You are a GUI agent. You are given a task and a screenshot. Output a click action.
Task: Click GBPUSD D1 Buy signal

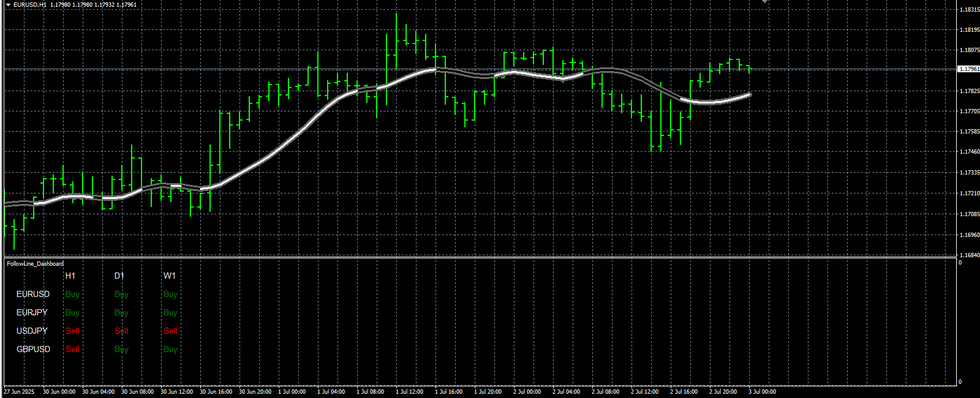(x=121, y=350)
